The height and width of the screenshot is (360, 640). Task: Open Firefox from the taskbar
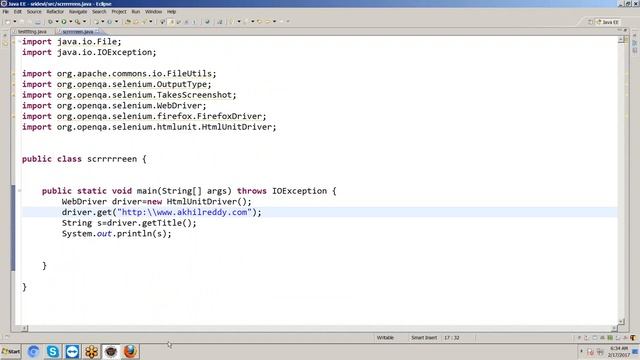tap(130, 351)
